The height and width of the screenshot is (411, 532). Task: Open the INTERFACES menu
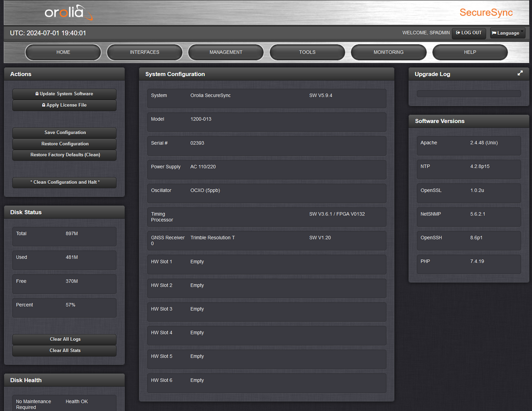(x=144, y=52)
